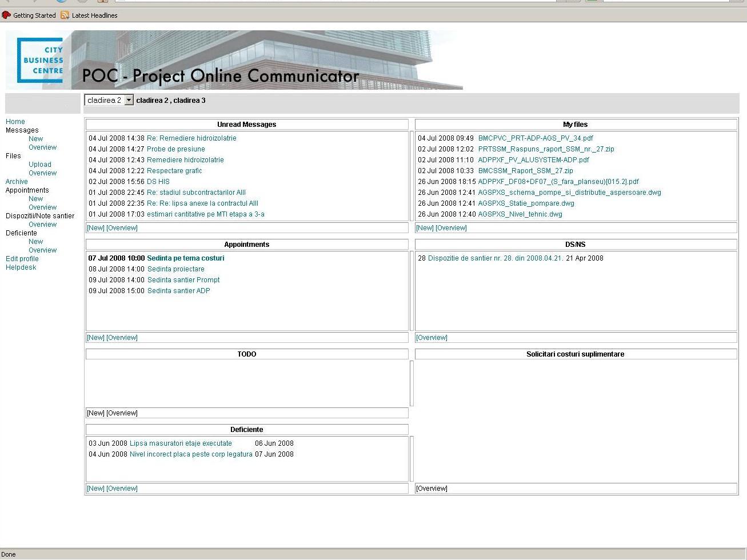
Task: Click Upload under Files
Action: 40,165
